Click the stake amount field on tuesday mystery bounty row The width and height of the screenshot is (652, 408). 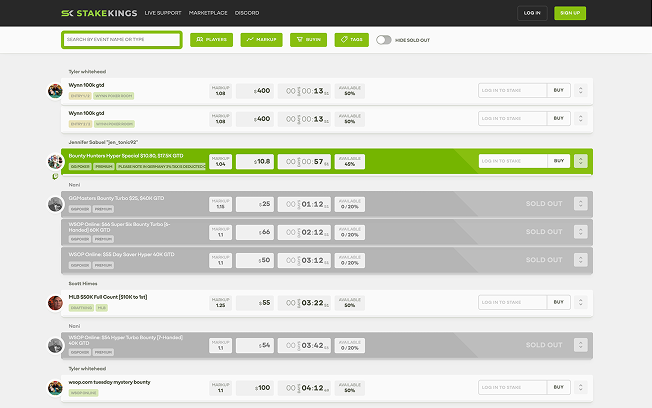(512, 387)
